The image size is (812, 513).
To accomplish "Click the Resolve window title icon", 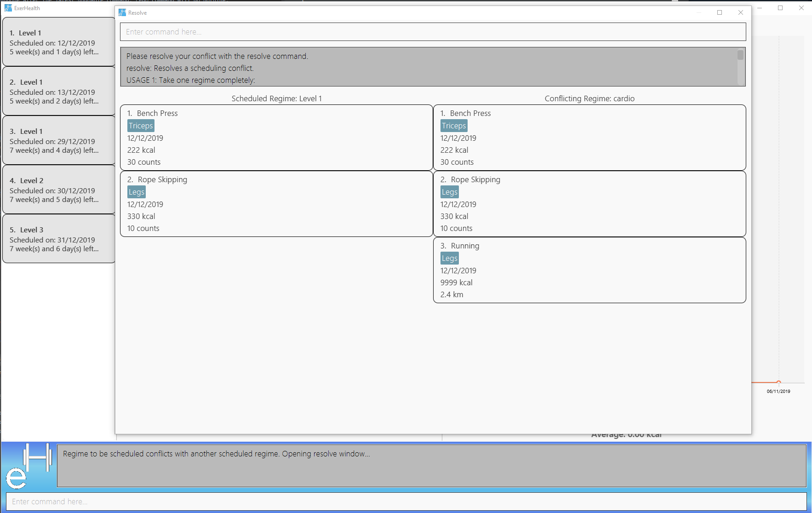I will coord(122,12).
